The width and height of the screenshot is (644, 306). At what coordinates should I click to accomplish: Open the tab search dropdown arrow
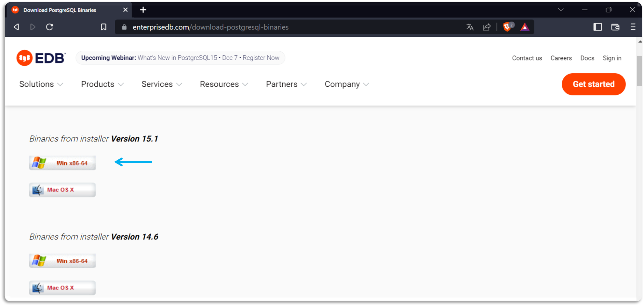coord(561,10)
